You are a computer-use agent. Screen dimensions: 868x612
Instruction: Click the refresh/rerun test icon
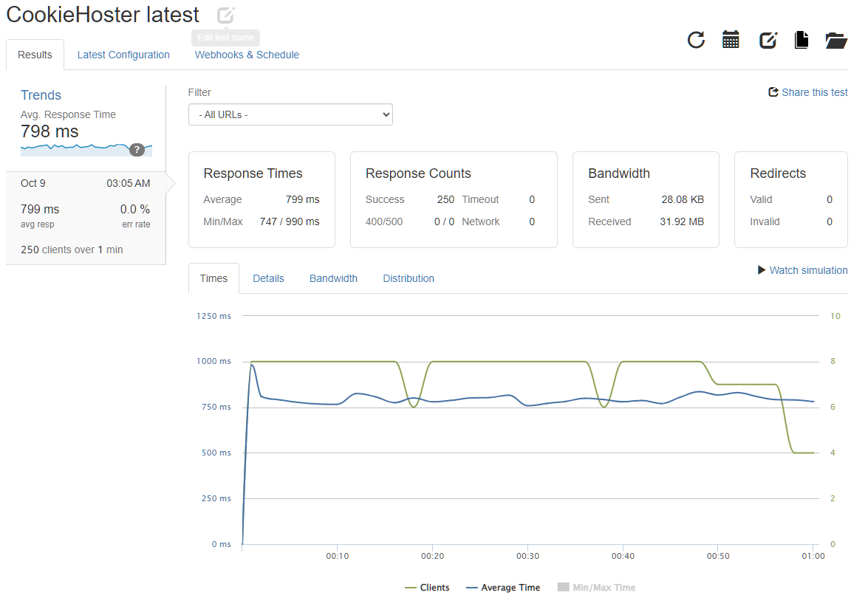[696, 40]
